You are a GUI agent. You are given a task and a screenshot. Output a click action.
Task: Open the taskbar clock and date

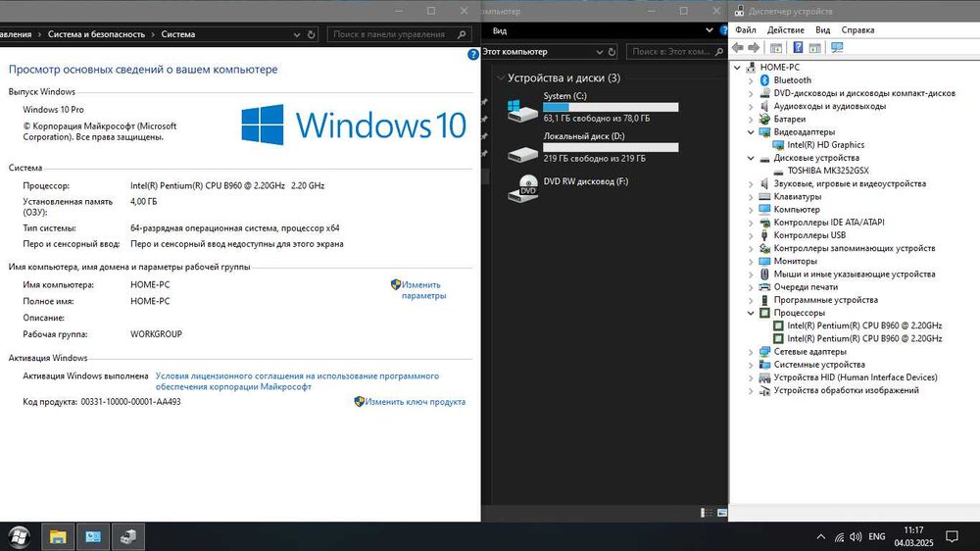click(913, 536)
